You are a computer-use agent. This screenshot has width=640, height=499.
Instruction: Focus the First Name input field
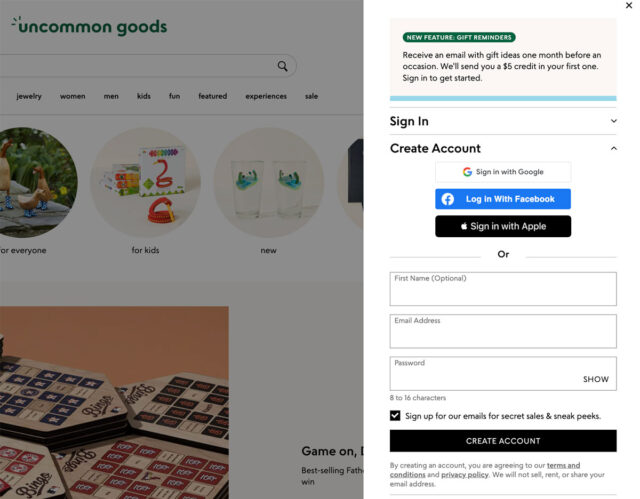pos(503,289)
